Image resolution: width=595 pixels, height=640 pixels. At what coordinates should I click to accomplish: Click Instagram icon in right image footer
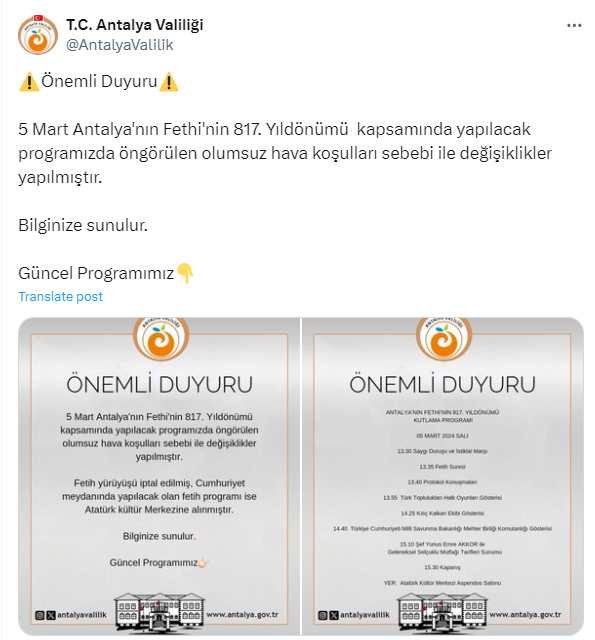(323, 615)
